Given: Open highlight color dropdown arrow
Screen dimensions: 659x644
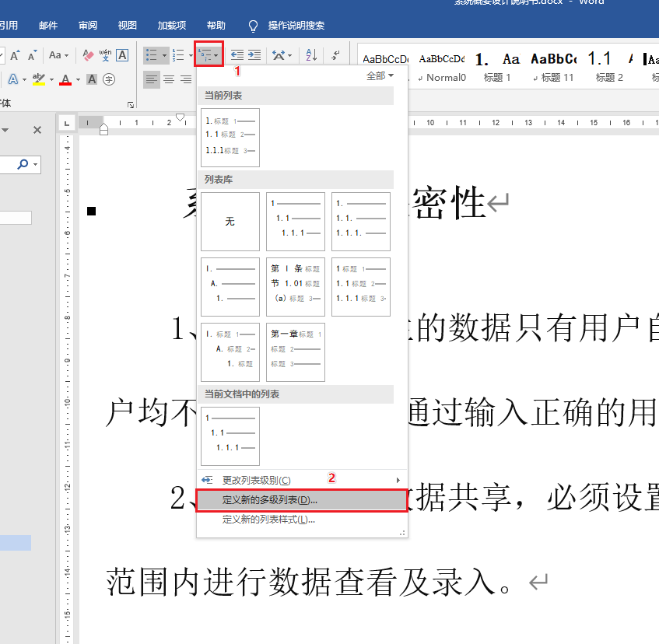Looking at the screenshot, I should coord(51,79).
